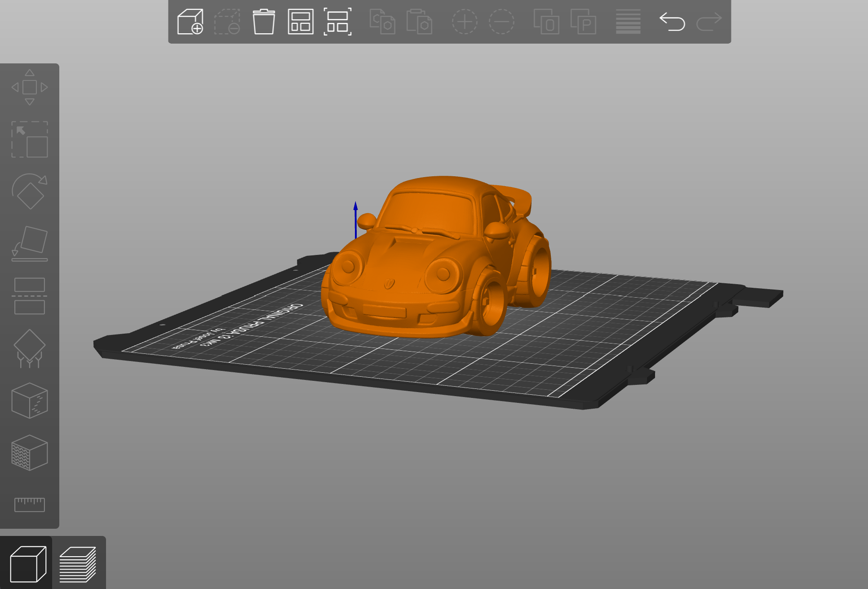The height and width of the screenshot is (589, 868).
Task: Select the Scale tool
Action: (30, 139)
